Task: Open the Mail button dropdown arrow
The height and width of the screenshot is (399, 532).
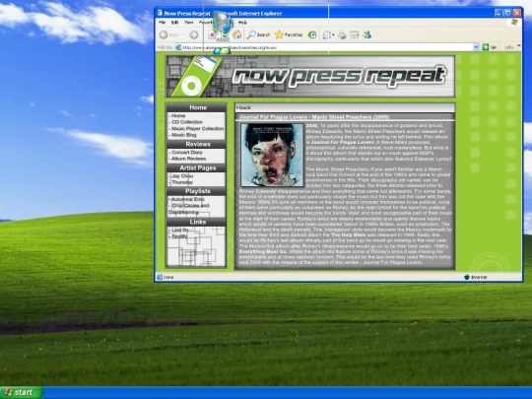Action: (333, 34)
